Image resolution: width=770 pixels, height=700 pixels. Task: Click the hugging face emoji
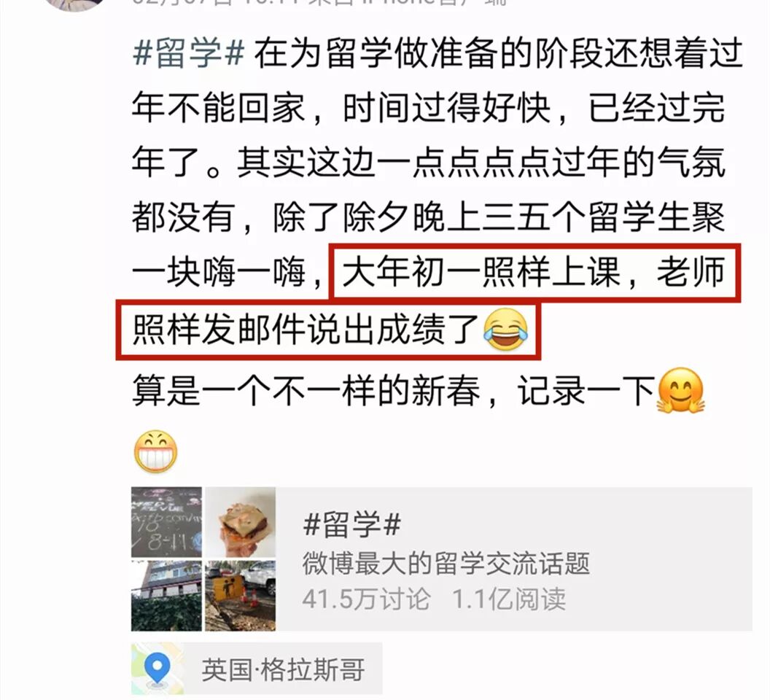tap(680, 390)
